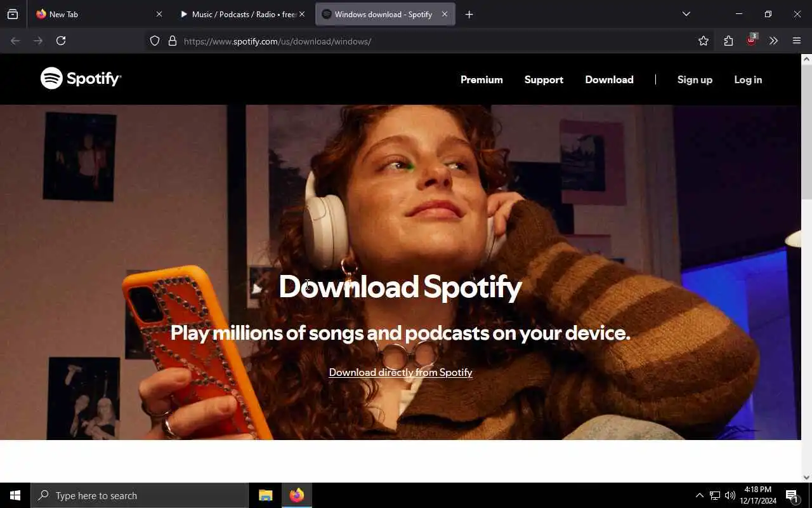Open the Premium page
Image resolution: width=812 pixels, height=508 pixels.
coord(481,79)
